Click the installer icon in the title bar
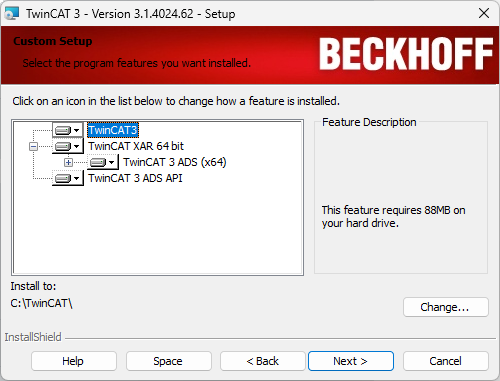 12,14
